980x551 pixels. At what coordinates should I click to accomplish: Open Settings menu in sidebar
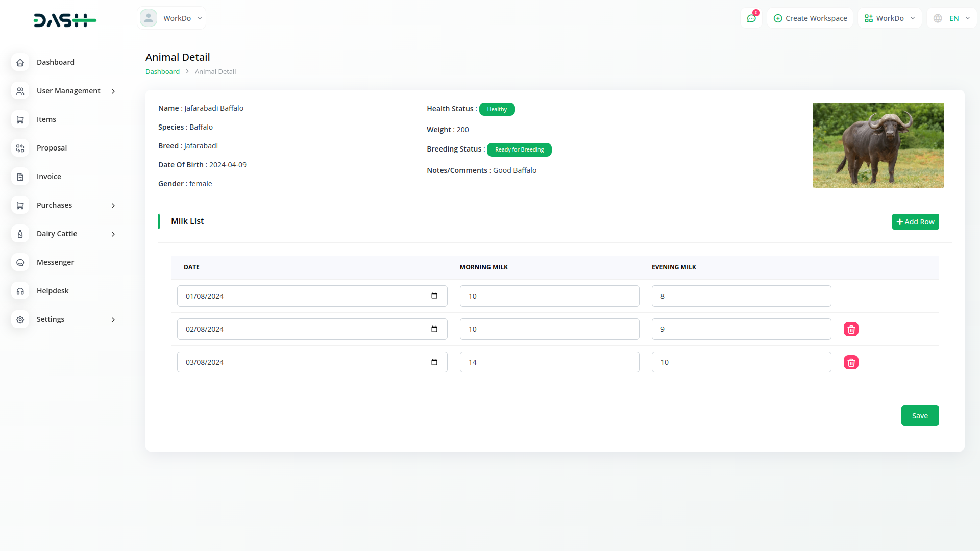tap(51, 319)
